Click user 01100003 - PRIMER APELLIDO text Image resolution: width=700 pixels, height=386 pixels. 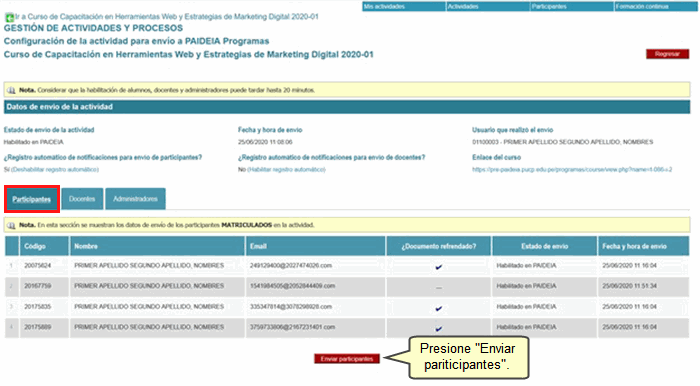(562, 142)
